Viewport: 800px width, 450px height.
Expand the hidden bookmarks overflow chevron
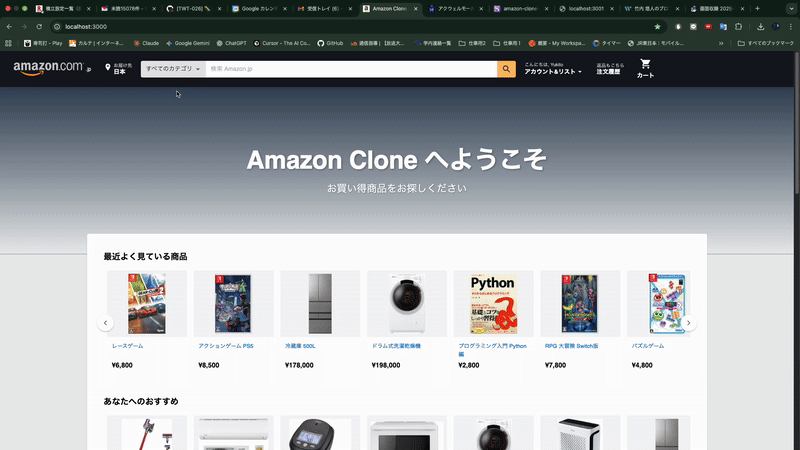pyautogui.click(x=721, y=43)
